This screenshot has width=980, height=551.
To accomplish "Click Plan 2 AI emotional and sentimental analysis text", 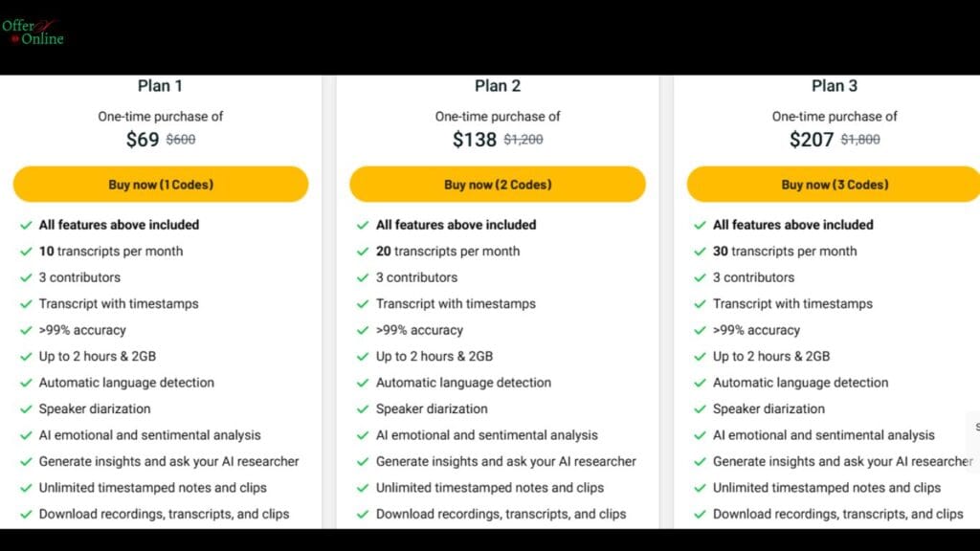I will [487, 435].
